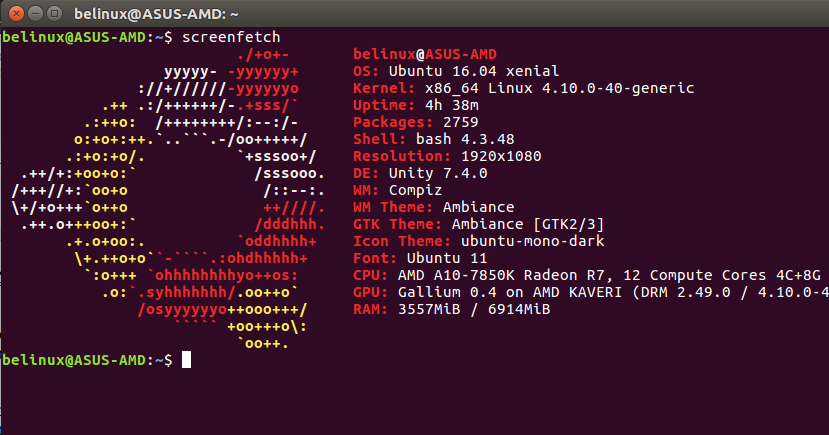Click the DE Unity 7.4.0 line
The height and width of the screenshot is (435, 829).
click(420, 173)
